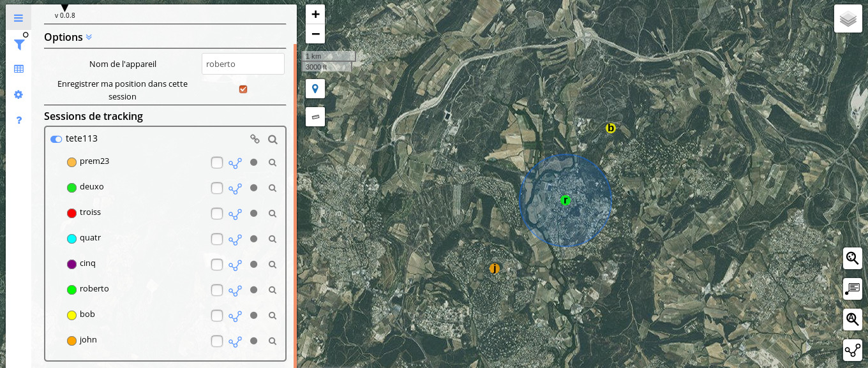Zoom to quatr using its magnifier icon
Screen dimensions: 868x368
click(273, 239)
